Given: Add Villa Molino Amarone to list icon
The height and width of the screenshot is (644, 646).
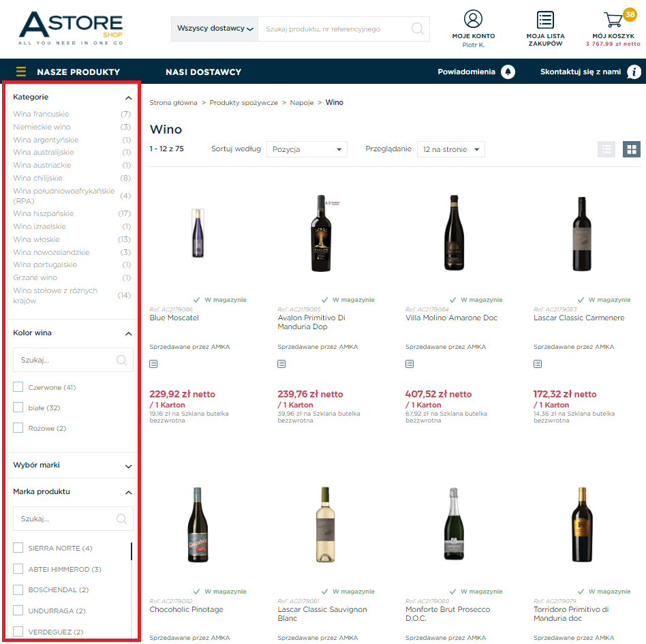Looking at the screenshot, I should pos(410,364).
